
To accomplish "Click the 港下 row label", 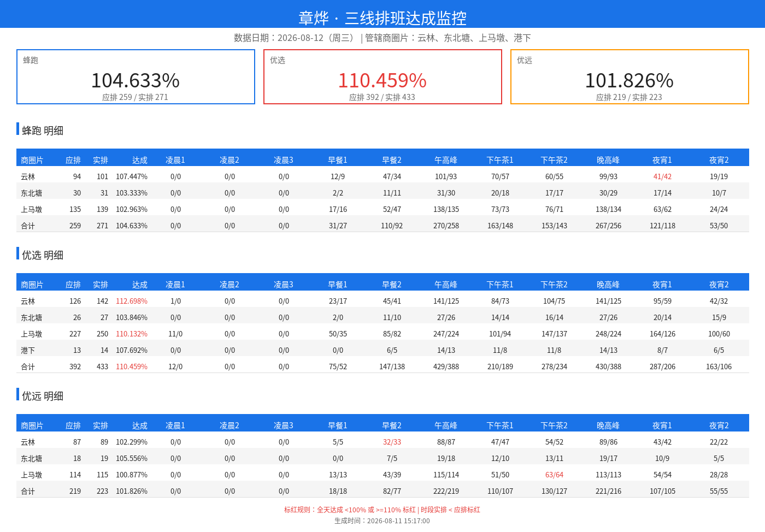I will click(x=28, y=350).
